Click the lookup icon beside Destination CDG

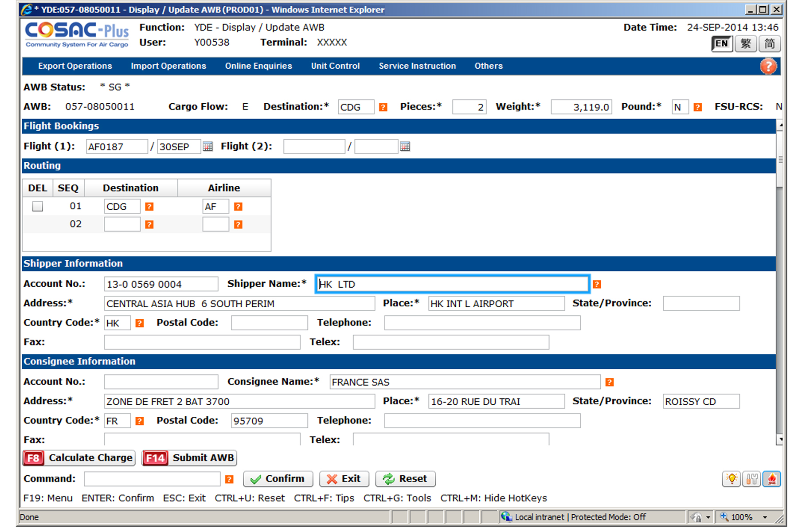[x=383, y=106]
